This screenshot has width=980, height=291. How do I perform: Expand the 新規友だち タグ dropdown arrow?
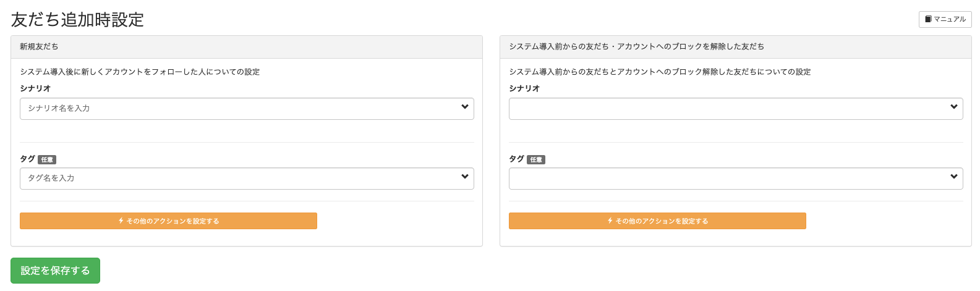pyautogui.click(x=465, y=177)
